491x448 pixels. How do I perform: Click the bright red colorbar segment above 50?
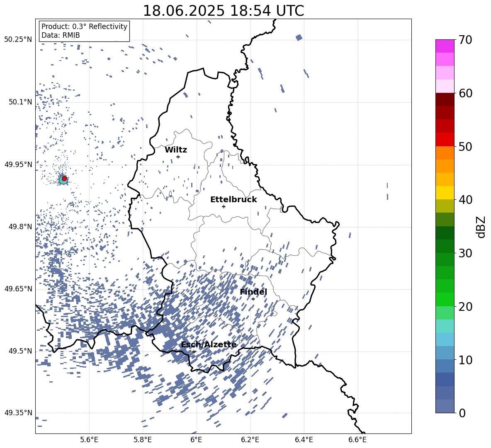point(445,140)
